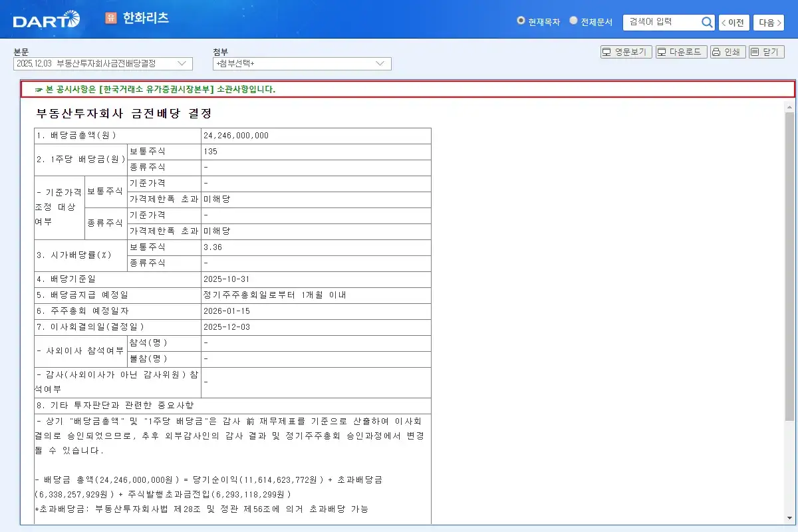
Task: Open the 첨부선택 attachment dropdown
Action: coord(302,63)
